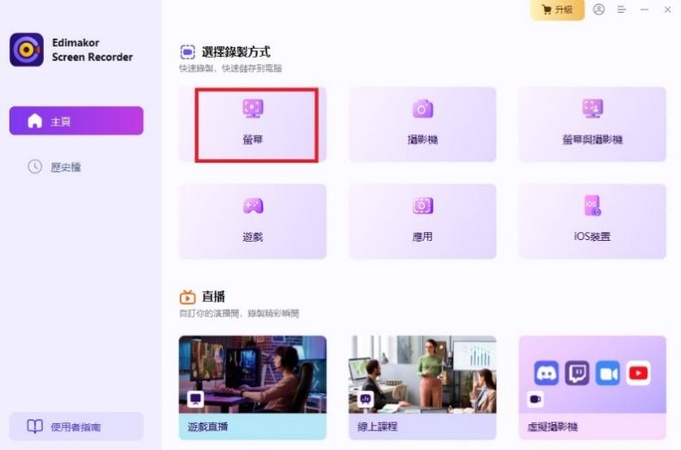Viewport: 681px width, 450px height.
Task: Select the 遊戲 game recording mode
Action: (x=253, y=222)
